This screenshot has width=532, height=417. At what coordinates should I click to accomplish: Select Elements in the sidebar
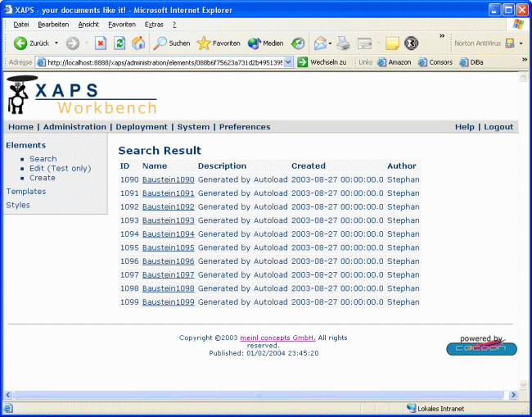point(26,145)
